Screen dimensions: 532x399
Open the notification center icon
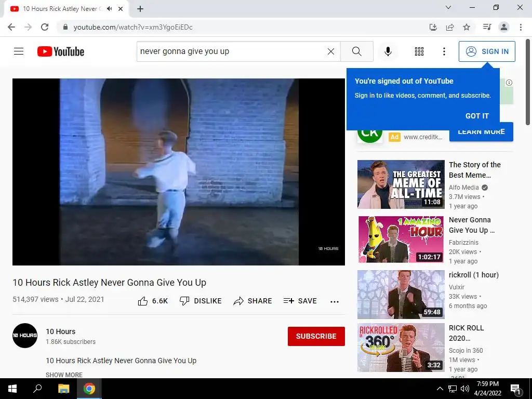point(515,389)
